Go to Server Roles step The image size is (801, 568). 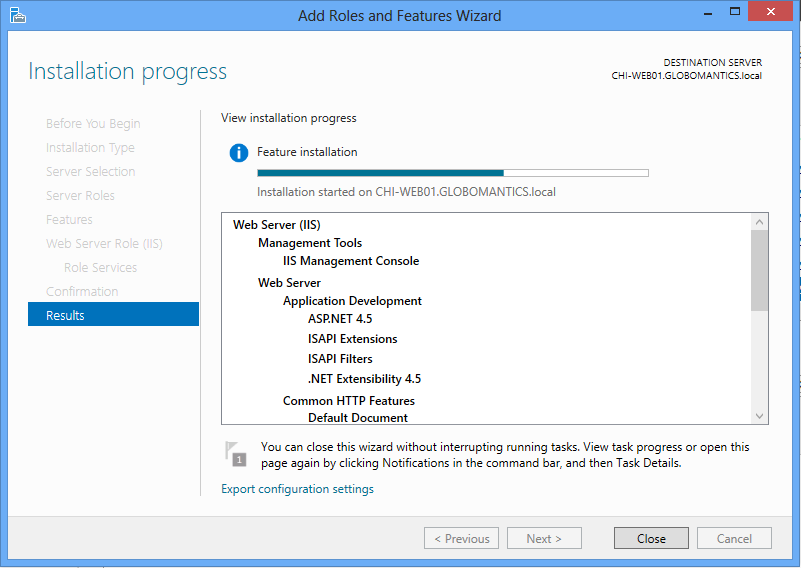[x=80, y=196]
